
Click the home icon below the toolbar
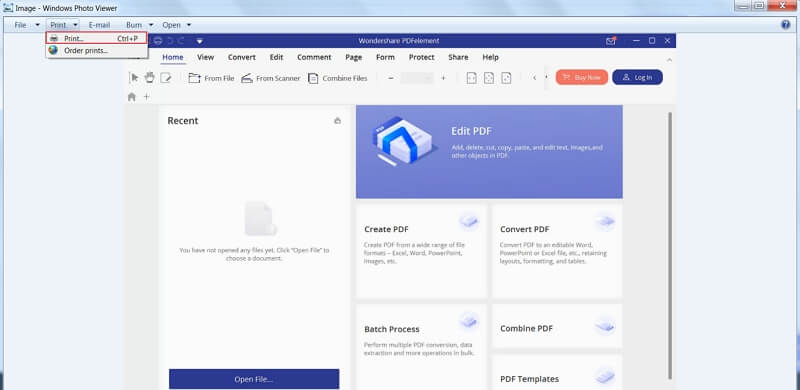coord(132,96)
